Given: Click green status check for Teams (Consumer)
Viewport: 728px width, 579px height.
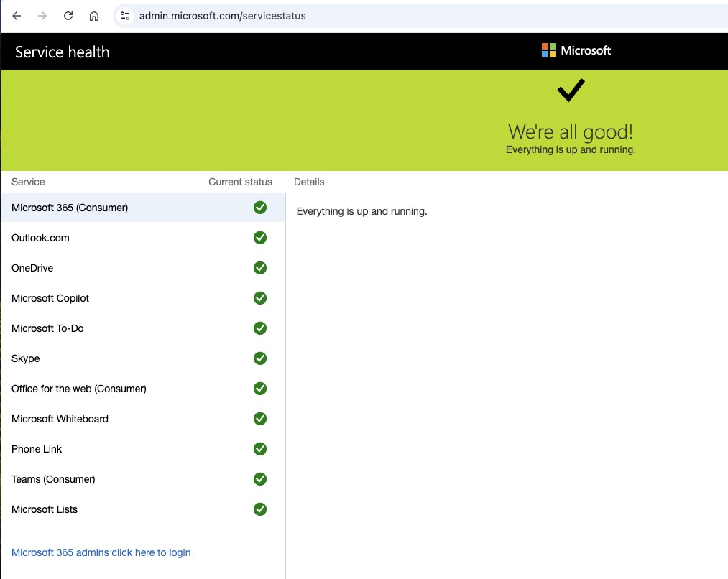Looking at the screenshot, I should [x=260, y=478].
